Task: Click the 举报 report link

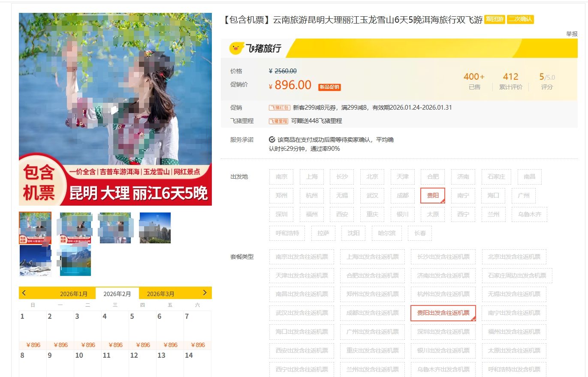Action: pyautogui.click(x=571, y=34)
